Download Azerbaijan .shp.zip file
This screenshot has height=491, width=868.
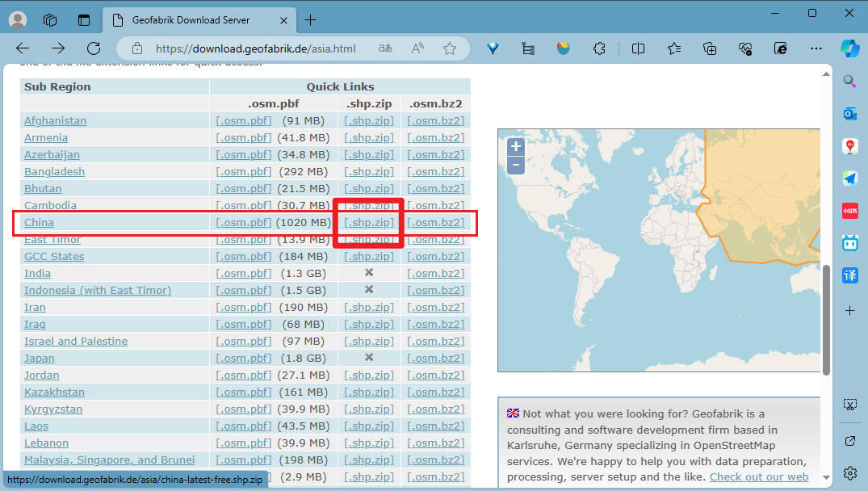(x=369, y=154)
